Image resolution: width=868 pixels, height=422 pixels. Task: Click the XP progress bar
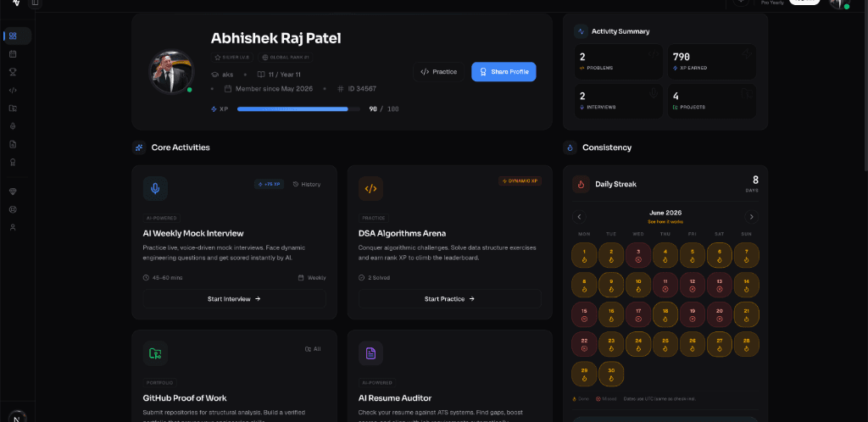click(299, 109)
